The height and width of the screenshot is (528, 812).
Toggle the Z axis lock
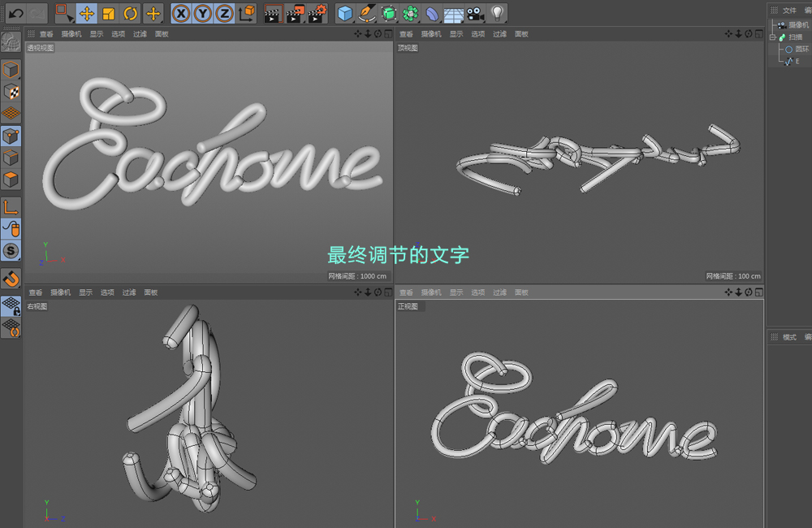pos(224,14)
